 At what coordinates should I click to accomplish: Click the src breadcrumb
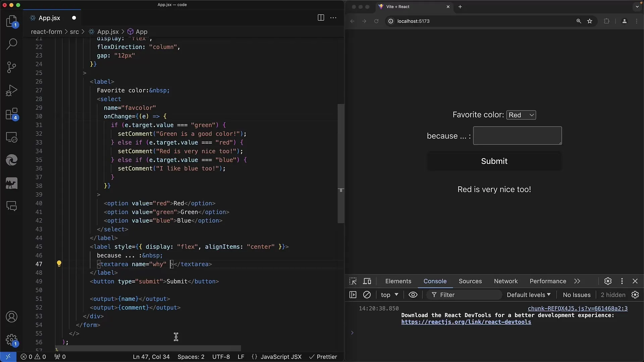pyautogui.click(x=74, y=32)
